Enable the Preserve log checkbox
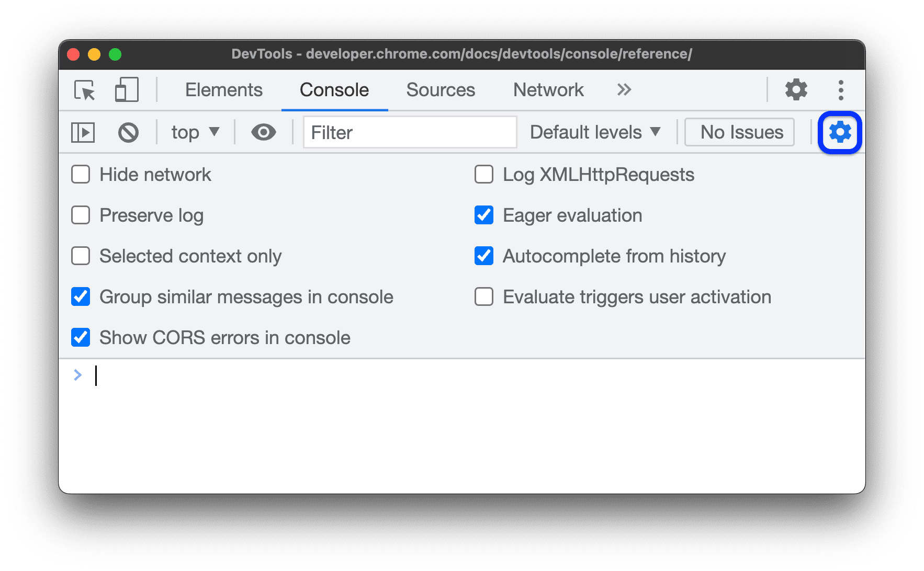The width and height of the screenshot is (924, 571). coord(80,215)
